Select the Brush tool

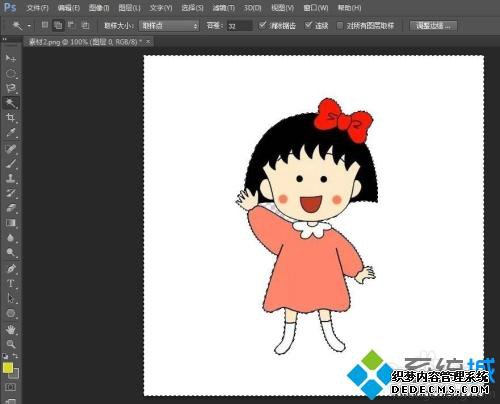(11, 163)
